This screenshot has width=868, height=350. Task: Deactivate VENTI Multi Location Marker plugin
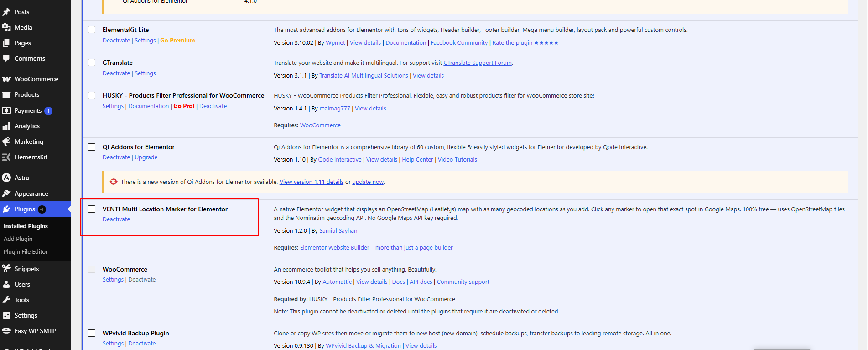pyautogui.click(x=116, y=219)
